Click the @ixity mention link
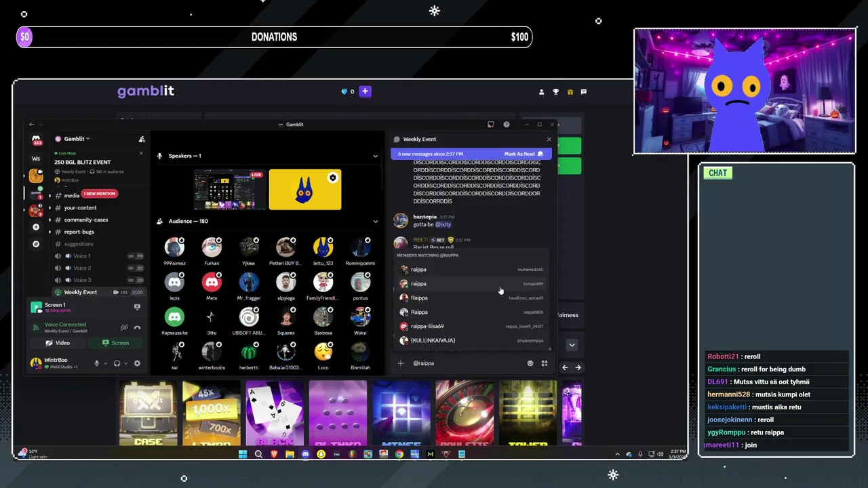Screen dimensions: 868x488 point(443,224)
